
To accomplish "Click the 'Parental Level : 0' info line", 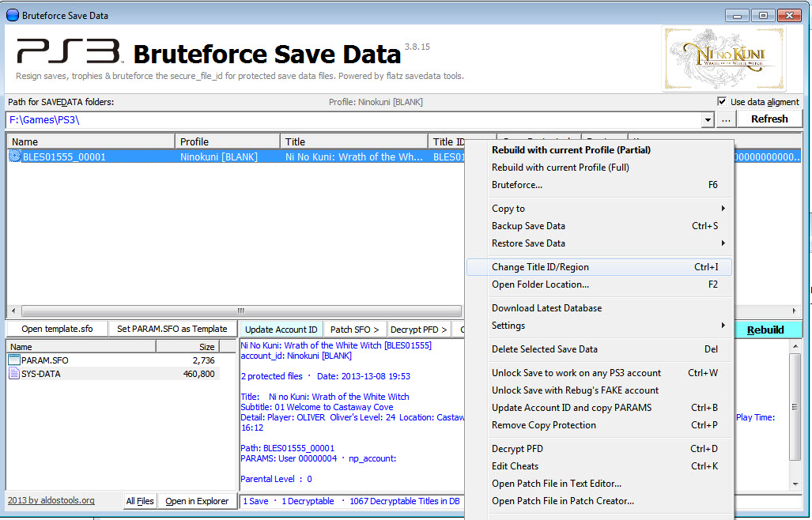I will coord(276,479).
